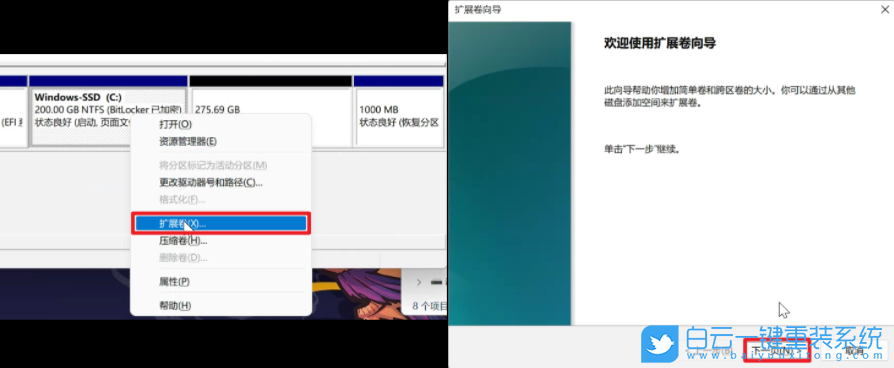894x368 pixels.
Task: Click the 欢迎使用扩展卷向导 heading
Action: click(x=660, y=43)
